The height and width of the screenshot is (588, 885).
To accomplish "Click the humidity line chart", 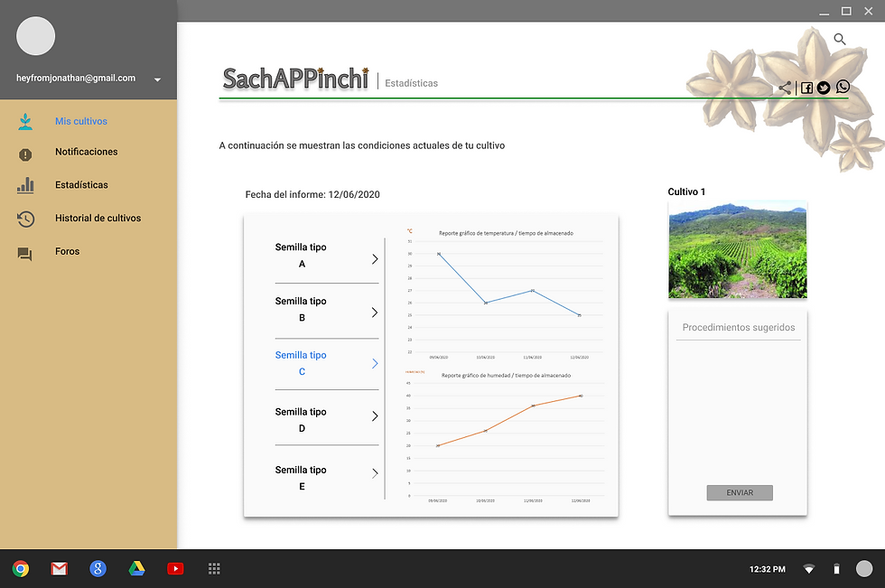I will tap(505, 437).
